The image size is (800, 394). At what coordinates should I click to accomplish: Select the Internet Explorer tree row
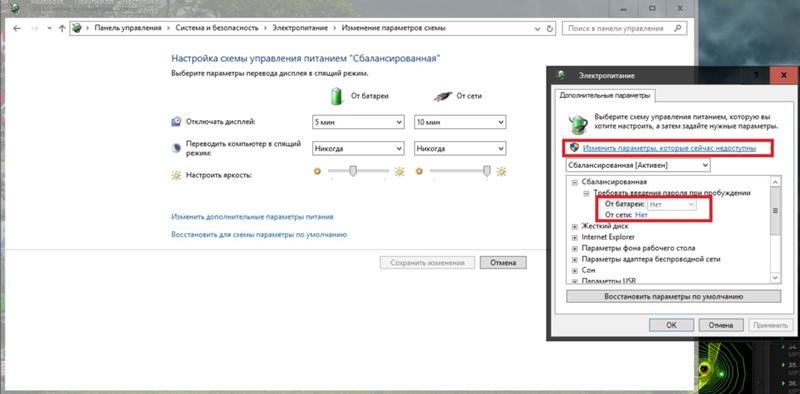608,237
